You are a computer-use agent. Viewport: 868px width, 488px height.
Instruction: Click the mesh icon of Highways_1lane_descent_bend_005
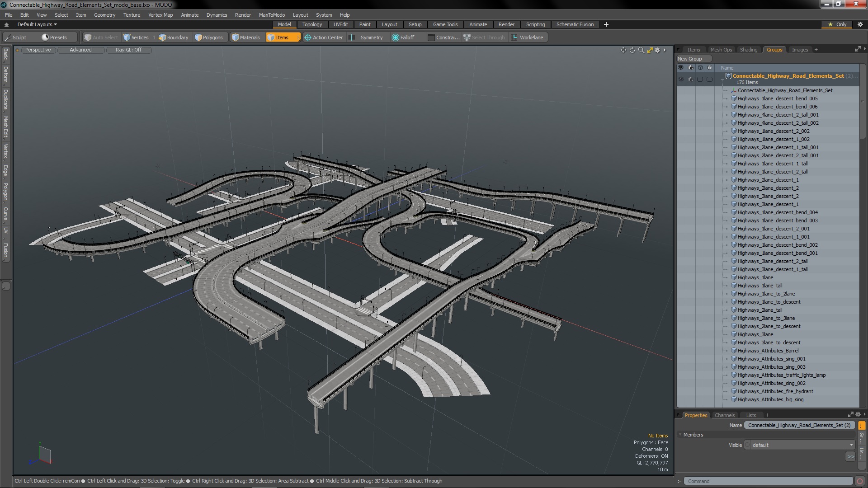tap(734, 99)
